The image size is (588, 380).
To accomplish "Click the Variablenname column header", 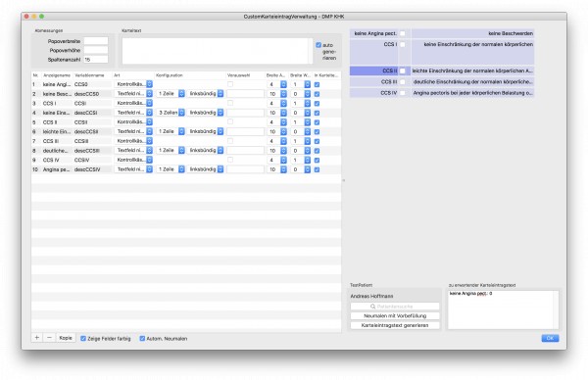I will 89,75.
